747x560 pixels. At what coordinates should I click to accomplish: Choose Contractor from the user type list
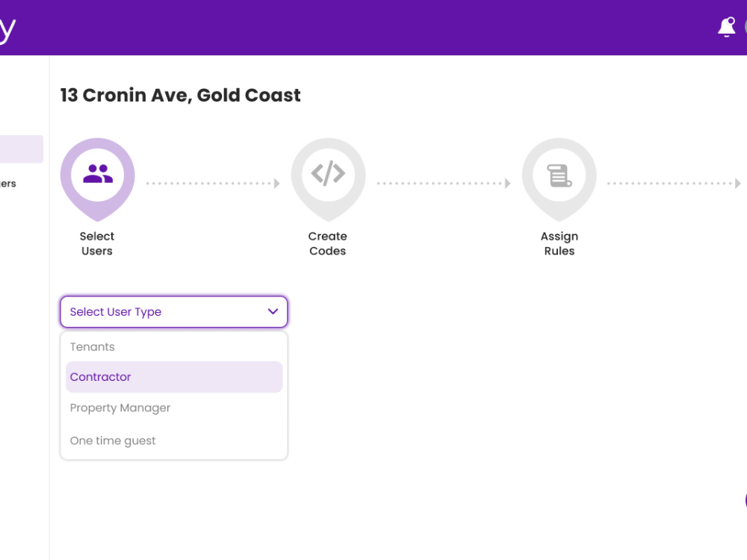174,376
